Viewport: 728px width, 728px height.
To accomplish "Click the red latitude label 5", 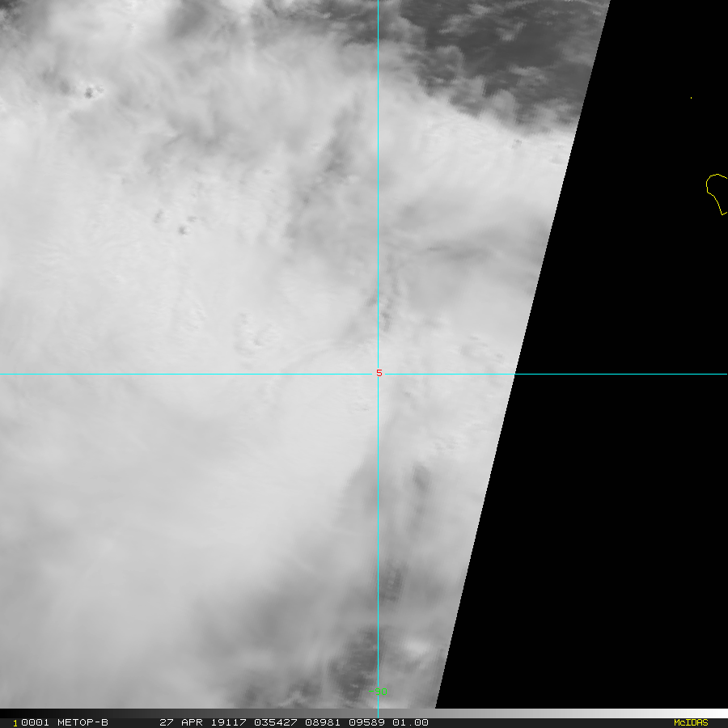I will click(379, 373).
